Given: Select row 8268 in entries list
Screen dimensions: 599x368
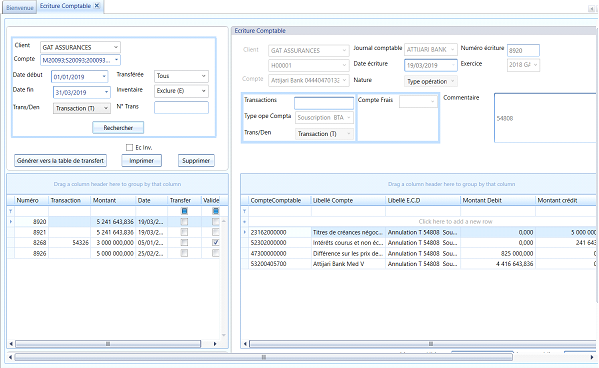Looking at the screenshot, I should (x=115, y=243).
